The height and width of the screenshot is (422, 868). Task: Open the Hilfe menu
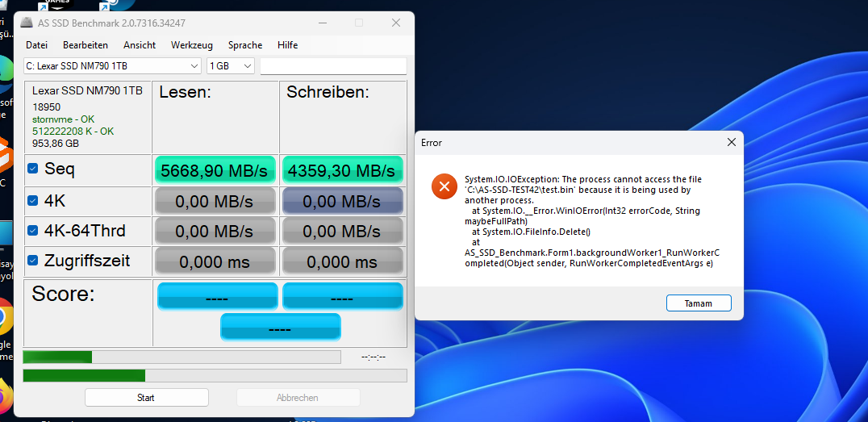(287, 45)
